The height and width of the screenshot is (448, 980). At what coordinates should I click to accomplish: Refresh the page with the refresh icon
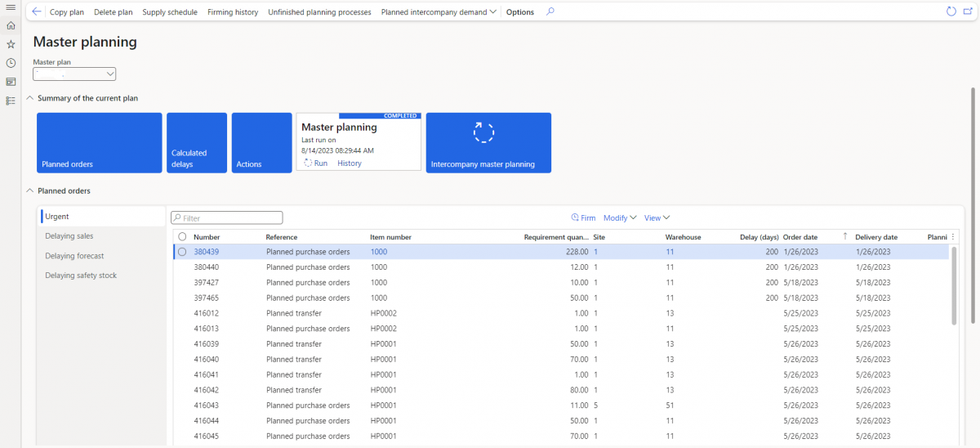pos(951,11)
